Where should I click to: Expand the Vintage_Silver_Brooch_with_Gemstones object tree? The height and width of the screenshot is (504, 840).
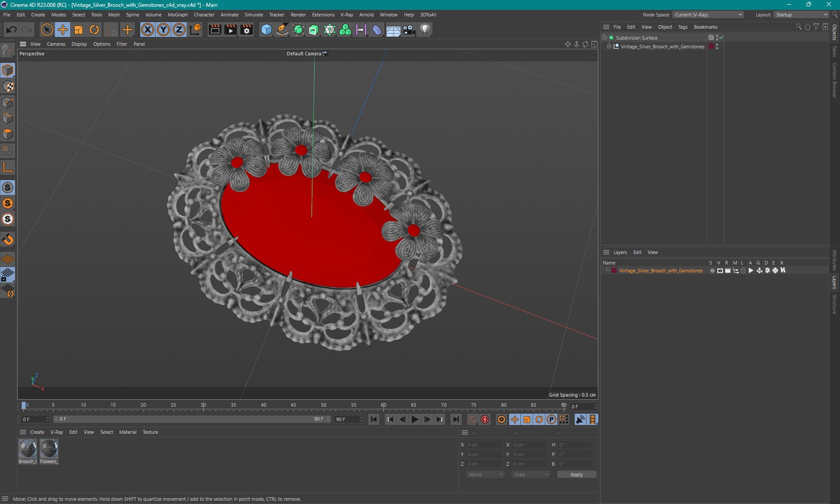(x=609, y=47)
